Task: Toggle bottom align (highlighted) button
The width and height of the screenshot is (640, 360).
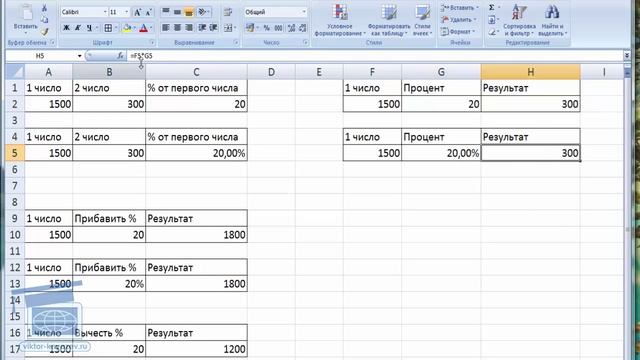Action: tap(189, 12)
